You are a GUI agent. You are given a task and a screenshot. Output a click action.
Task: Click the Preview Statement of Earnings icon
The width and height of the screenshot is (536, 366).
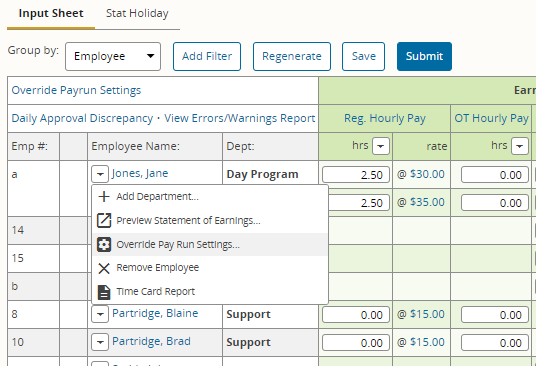104,220
